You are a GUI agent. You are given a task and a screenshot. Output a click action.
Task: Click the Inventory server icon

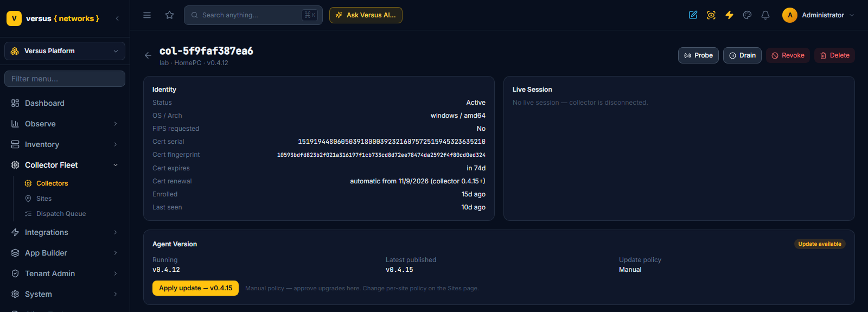(x=15, y=144)
